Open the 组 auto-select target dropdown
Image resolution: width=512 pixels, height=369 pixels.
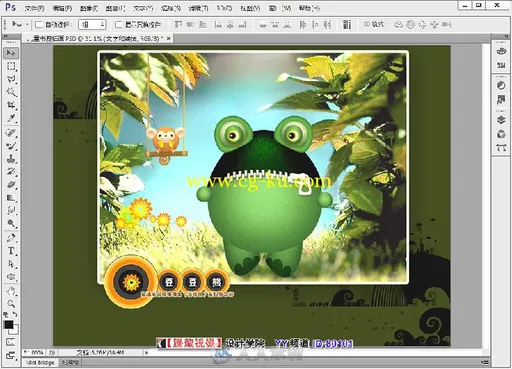[92, 24]
